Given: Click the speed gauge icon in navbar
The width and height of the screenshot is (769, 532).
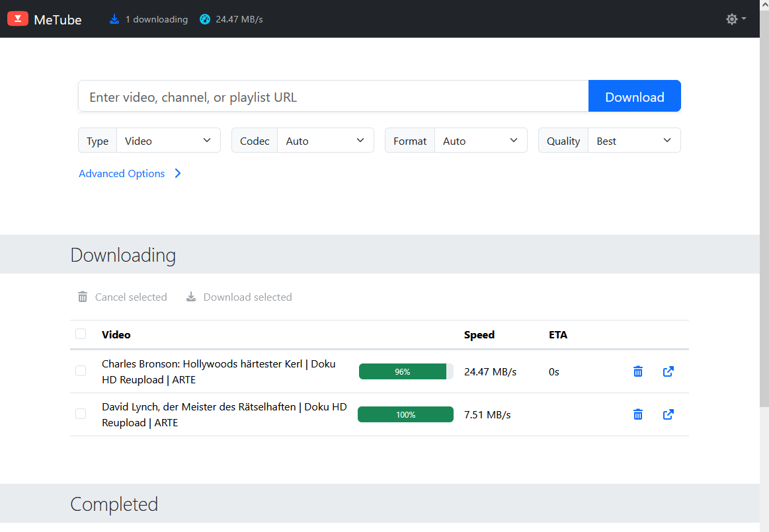Looking at the screenshot, I should [x=205, y=19].
